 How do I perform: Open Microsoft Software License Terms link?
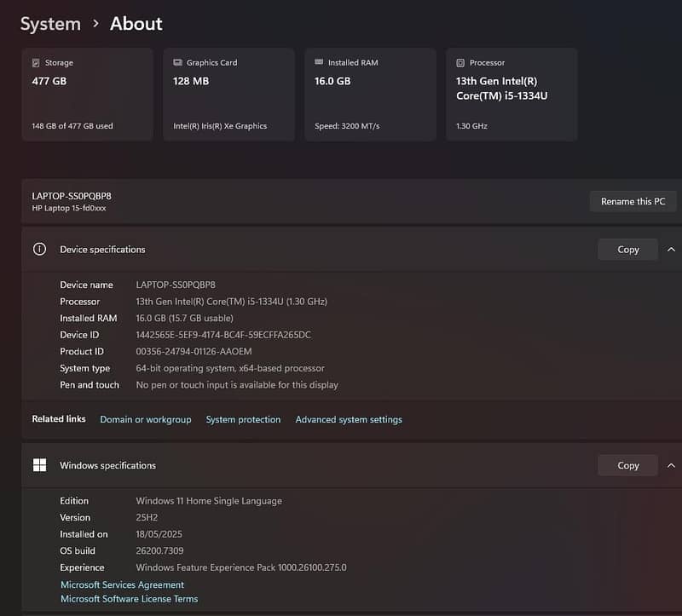(x=129, y=599)
